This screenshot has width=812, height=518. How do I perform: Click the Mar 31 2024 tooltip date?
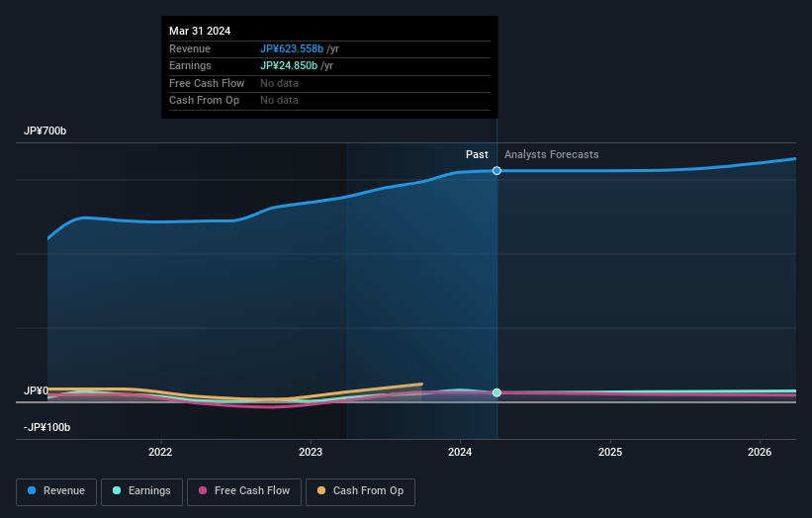200,31
